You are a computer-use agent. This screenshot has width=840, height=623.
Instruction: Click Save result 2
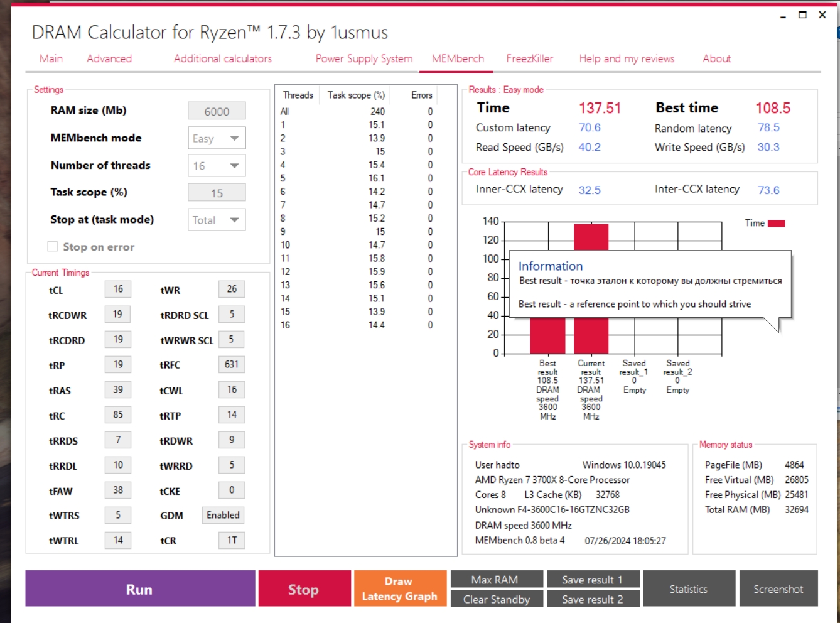coord(593,598)
